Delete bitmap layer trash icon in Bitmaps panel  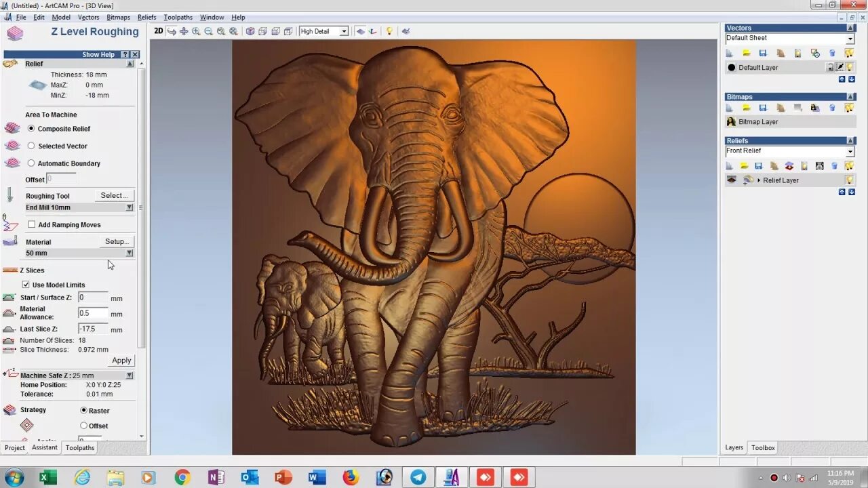coord(832,108)
